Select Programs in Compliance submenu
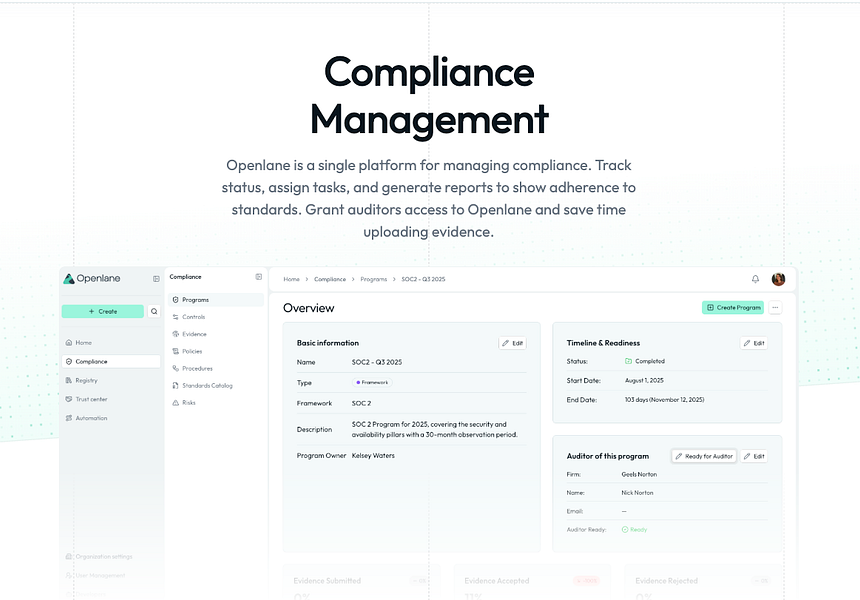This screenshot has height=600, width=860. pos(216,300)
